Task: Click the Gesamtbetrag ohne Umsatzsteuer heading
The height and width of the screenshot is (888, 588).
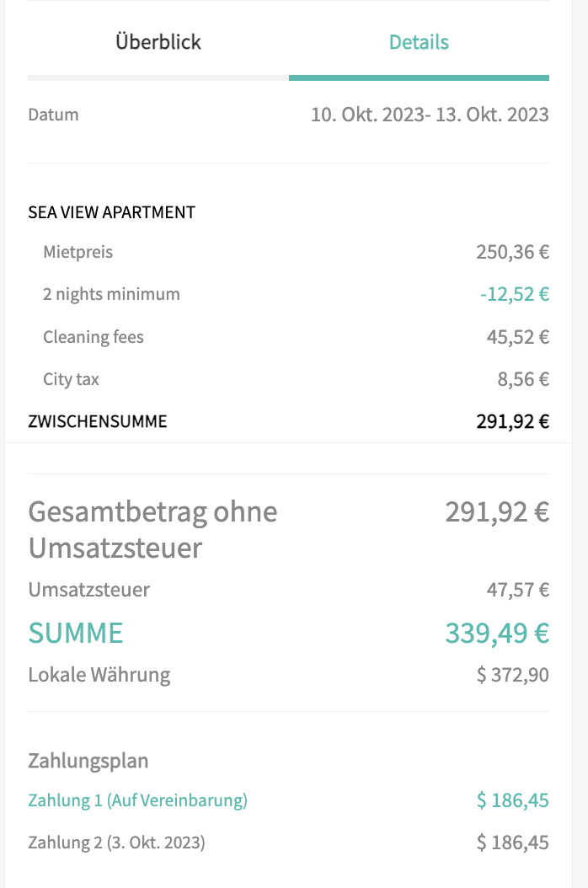Action: pyautogui.click(x=152, y=529)
